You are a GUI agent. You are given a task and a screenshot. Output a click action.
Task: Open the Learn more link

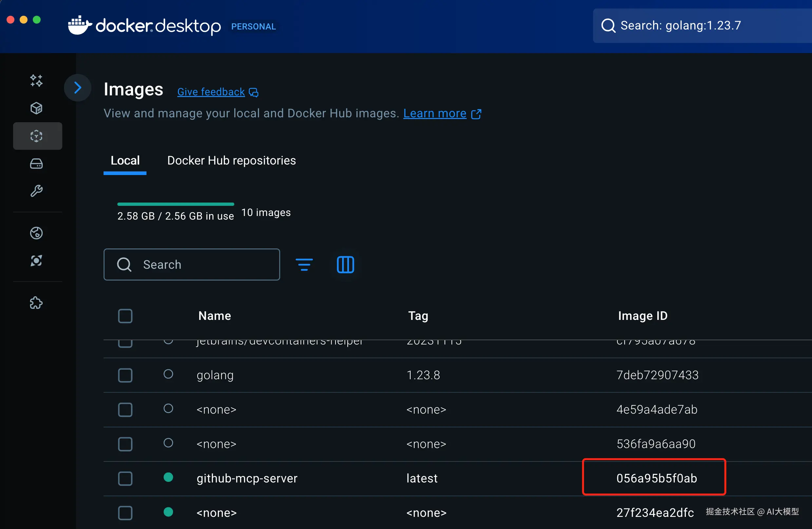point(435,113)
